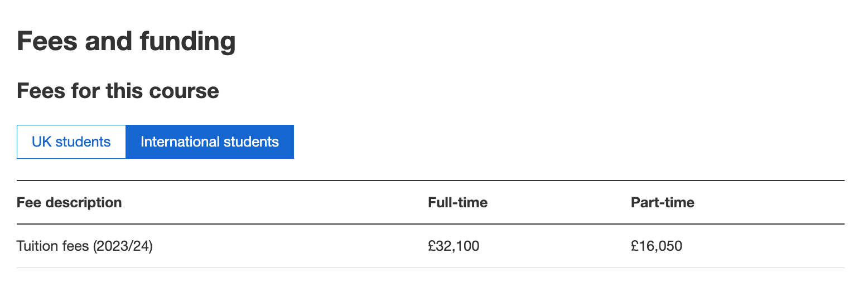Click the 'Fee description' column header
Viewport: 868px width, 292px height.
pyautogui.click(x=69, y=202)
